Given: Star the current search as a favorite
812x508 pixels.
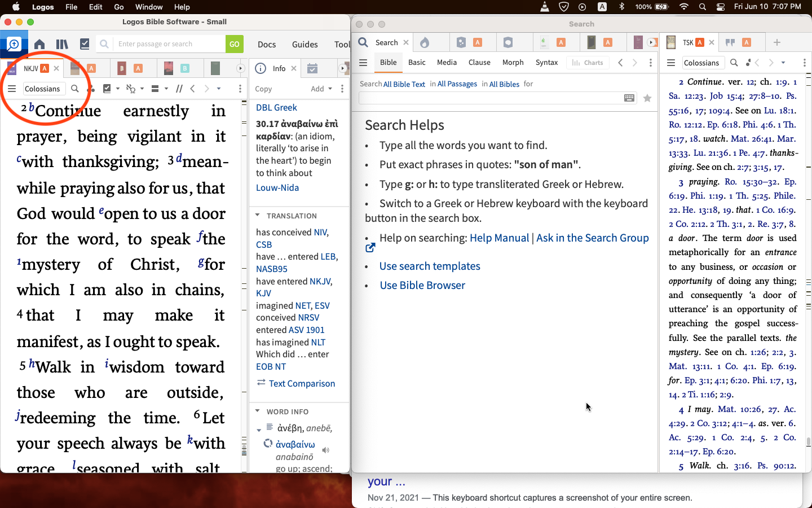Looking at the screenshot, I should (x=647, y=98).
